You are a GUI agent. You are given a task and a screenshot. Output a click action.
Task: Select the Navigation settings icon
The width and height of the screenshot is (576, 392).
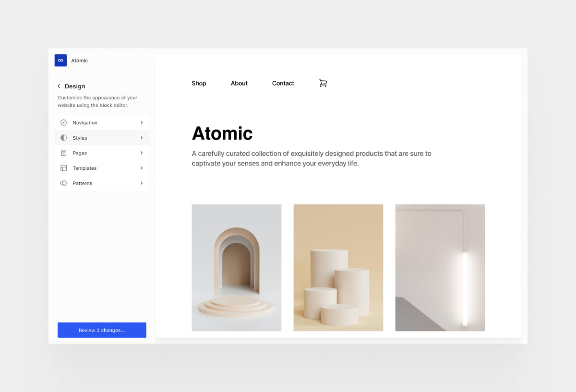(64, 122)
